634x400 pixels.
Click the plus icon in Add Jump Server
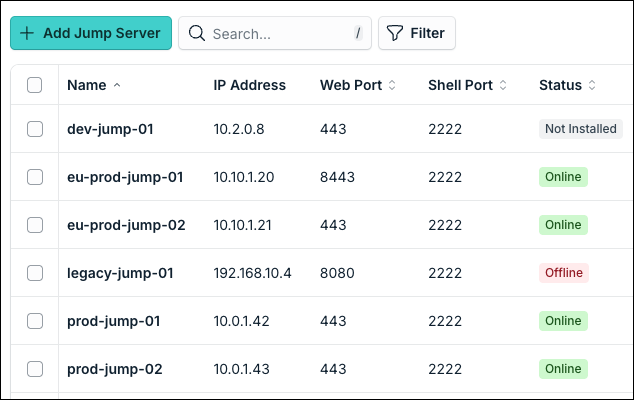(x=27, y=33)
